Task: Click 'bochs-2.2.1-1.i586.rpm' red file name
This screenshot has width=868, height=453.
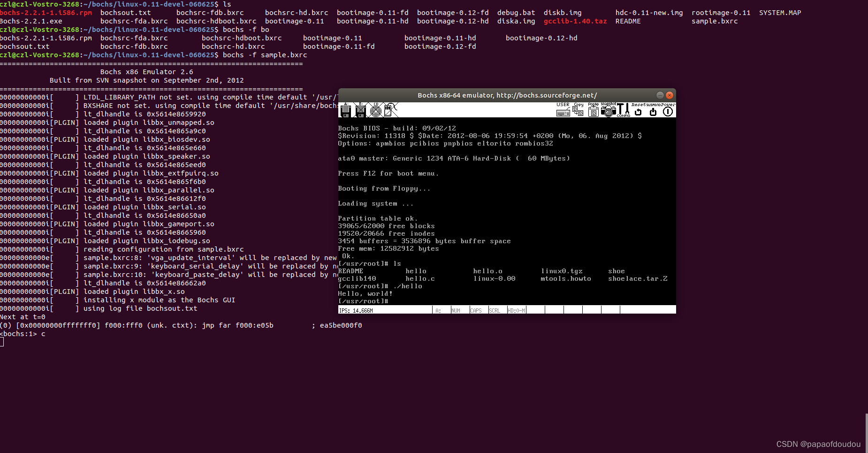Action: coord(46,13)
